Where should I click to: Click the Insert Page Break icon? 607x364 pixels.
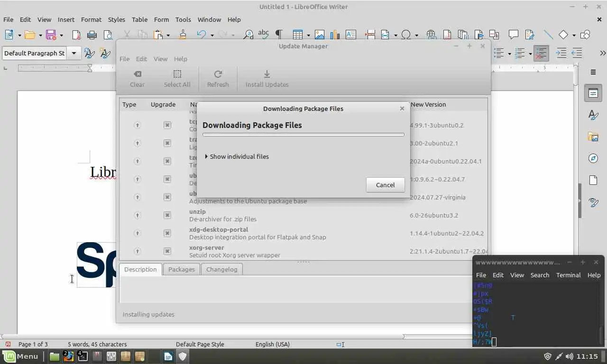370,35
